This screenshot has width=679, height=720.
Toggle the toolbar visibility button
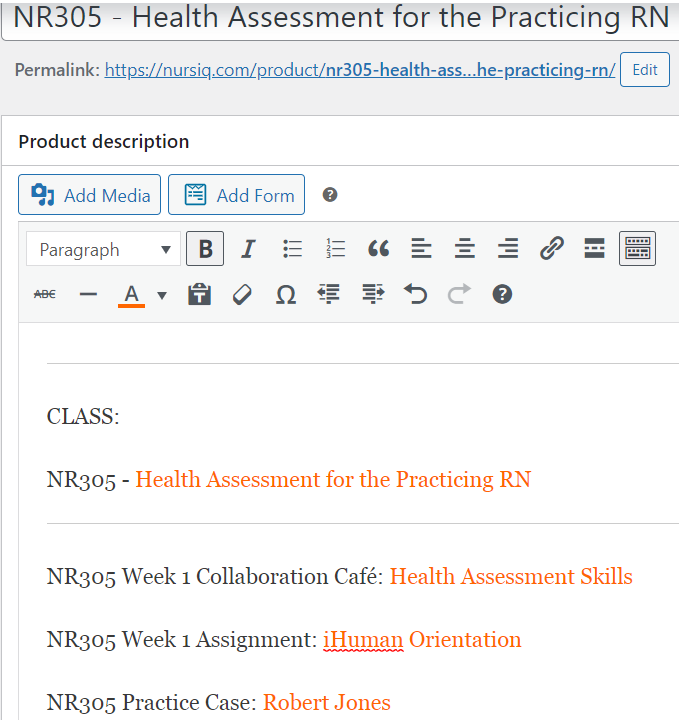coord(637,249)
